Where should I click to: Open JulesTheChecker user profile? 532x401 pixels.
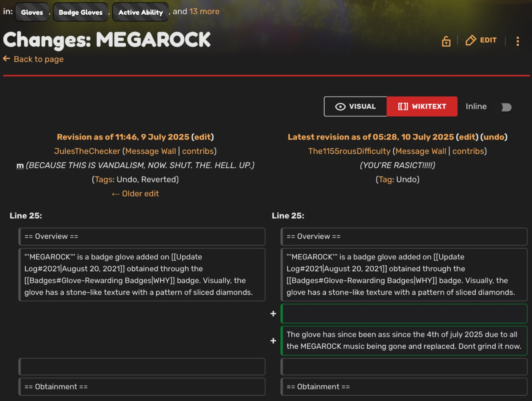click(87, 151)
